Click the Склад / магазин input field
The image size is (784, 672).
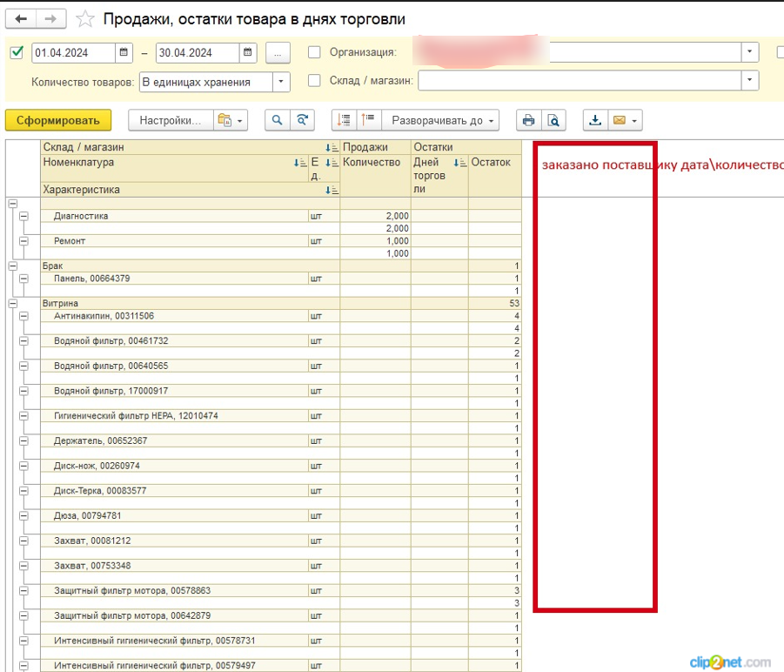coord(580,81)
